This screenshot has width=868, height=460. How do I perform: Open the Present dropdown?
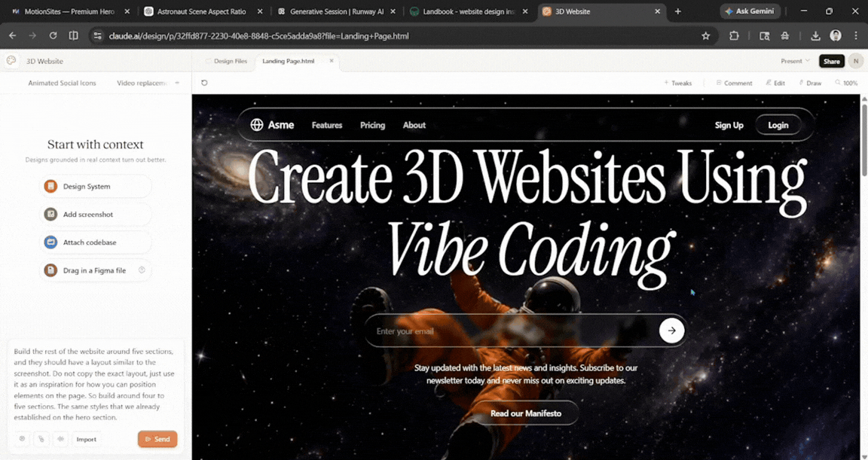click(x=793, y=61)
